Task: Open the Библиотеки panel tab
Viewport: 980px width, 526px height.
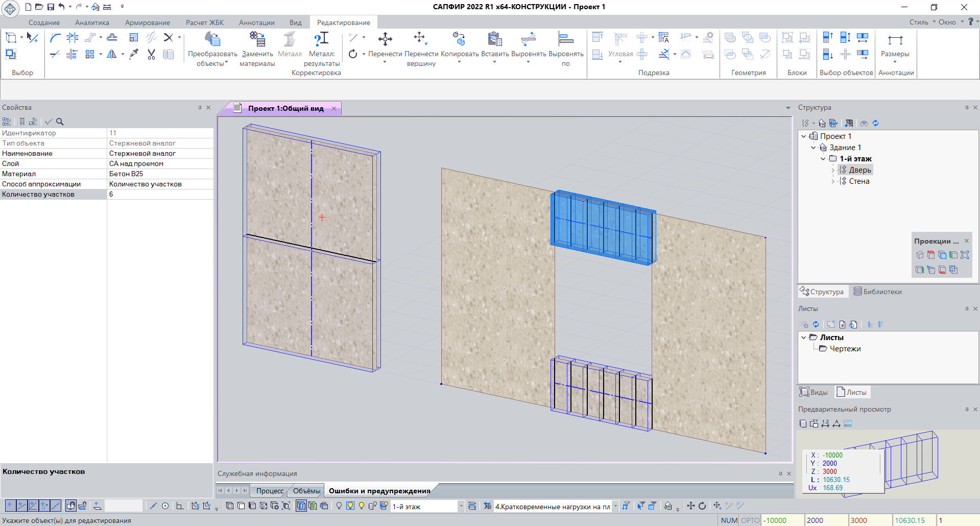Action: pyautogui.click(x=877, y=292)
